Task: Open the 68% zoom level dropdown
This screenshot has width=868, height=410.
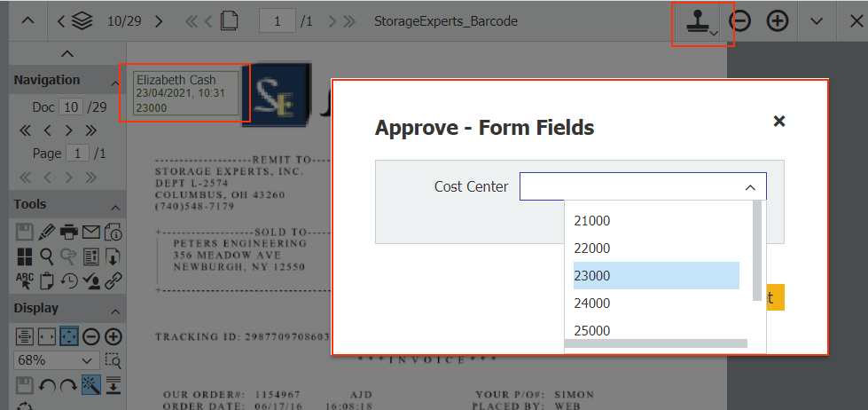Action: (56, 361)
